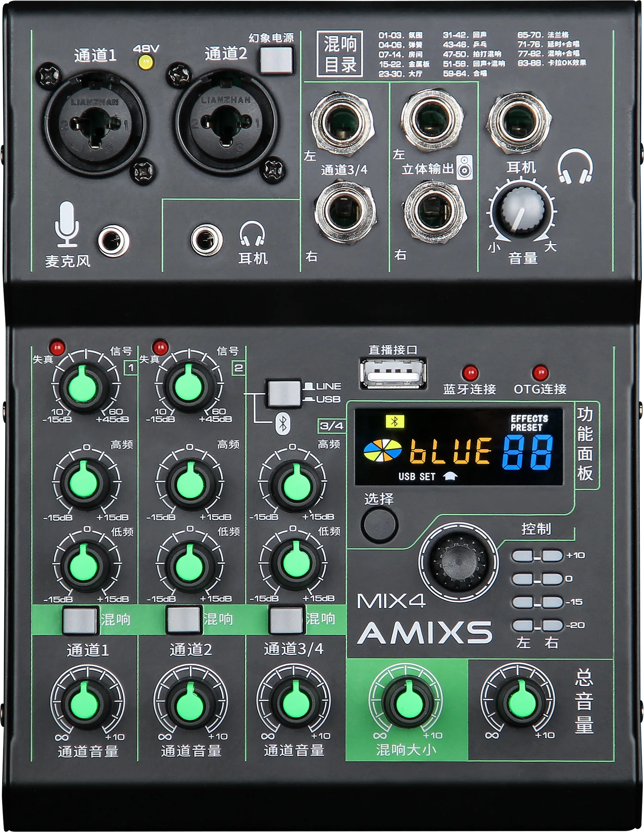Click the channel 1 失真 red LED
The height and width of the screenshot is (832, 644).
[57, 347]
